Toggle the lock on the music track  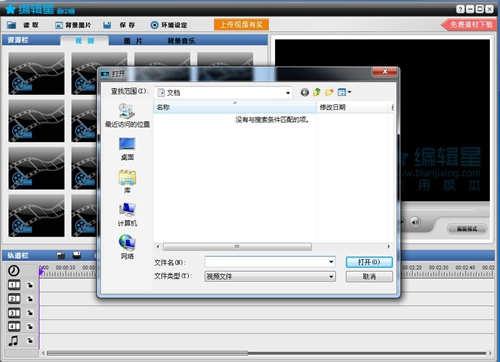(30, 341)
